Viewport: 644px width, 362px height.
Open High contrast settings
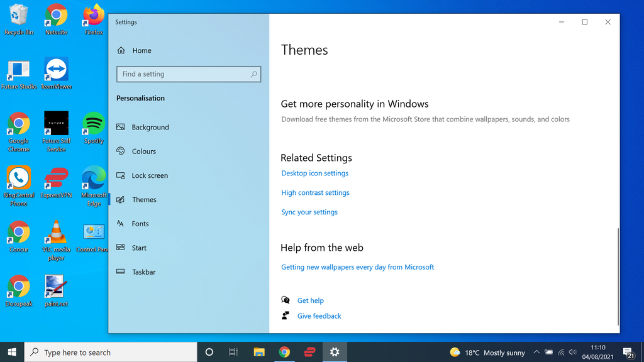(315, 192)
